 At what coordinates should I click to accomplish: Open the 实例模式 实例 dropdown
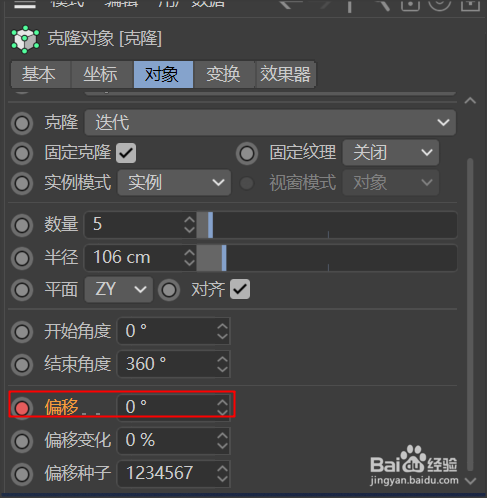[x=174, y=183]
